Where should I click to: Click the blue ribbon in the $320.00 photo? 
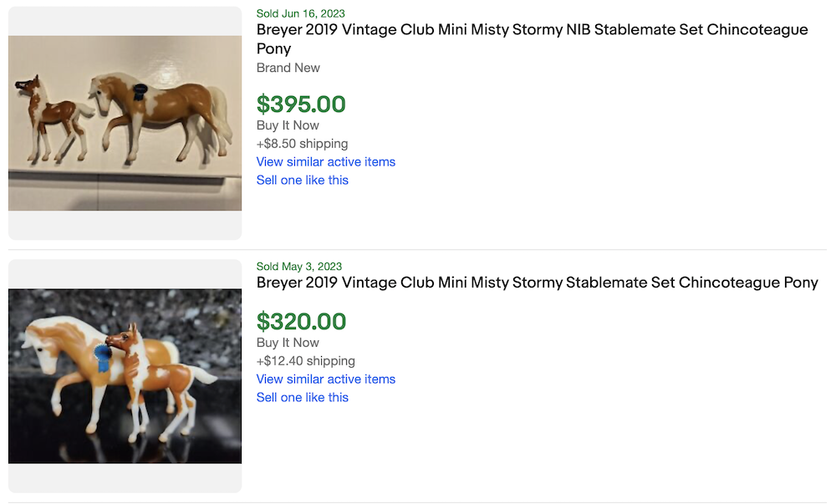coord(103,359)
